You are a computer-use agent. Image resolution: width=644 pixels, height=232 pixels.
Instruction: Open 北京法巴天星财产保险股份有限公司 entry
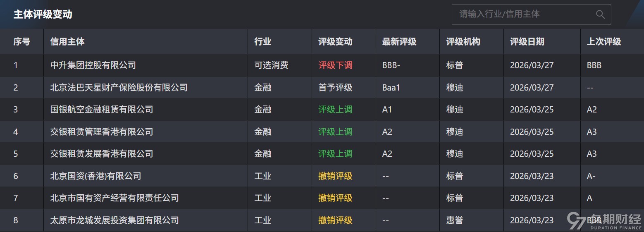119,88
